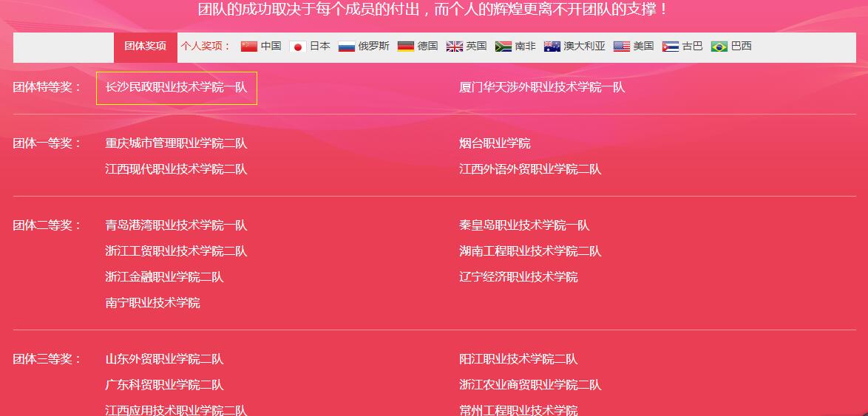Open the 巴西 individual awards tab
Viewport: 868px width, 416px height.
point(741,46)
